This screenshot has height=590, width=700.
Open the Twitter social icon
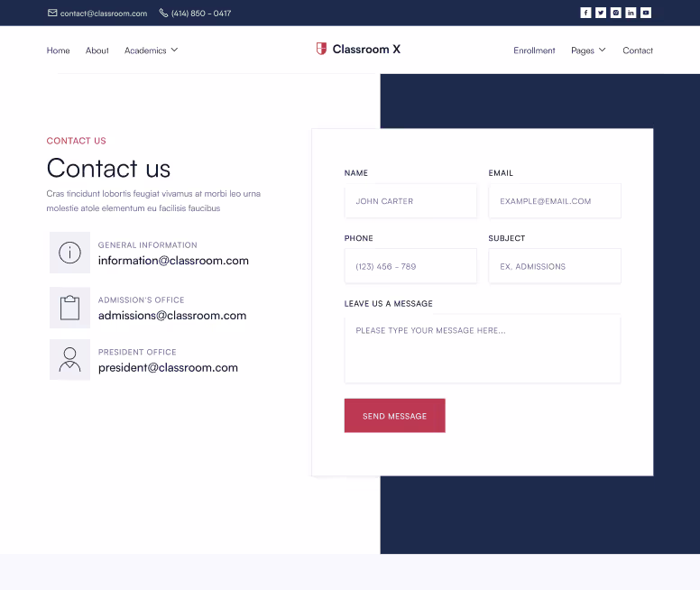click(x=601, y=13)
